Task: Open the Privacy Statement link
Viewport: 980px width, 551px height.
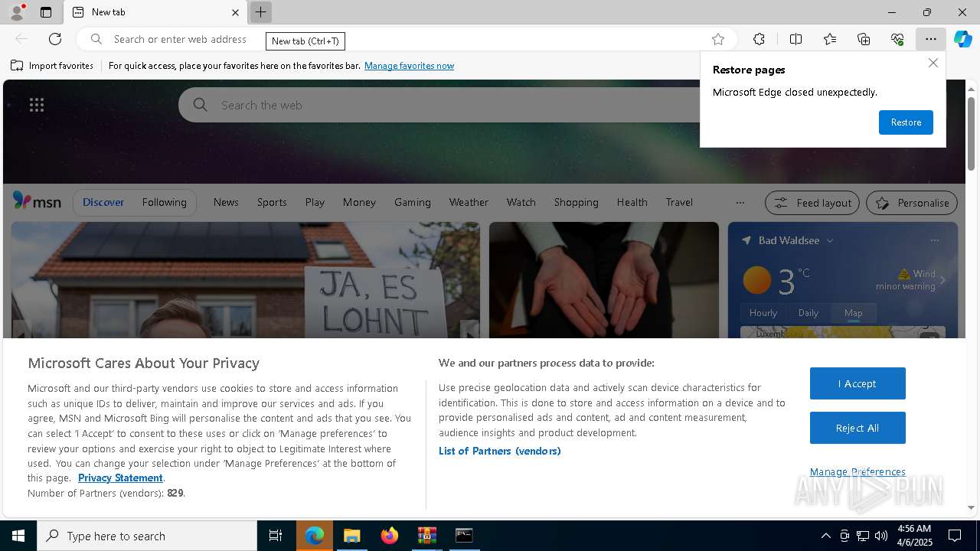Action: click(x=120, y=478)
